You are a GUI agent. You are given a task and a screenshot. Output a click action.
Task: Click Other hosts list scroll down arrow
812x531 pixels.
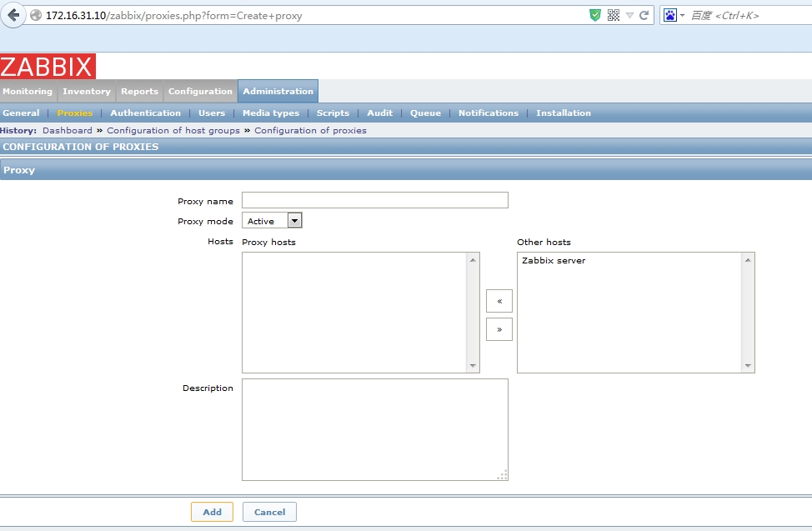click(x=748, y=366)
